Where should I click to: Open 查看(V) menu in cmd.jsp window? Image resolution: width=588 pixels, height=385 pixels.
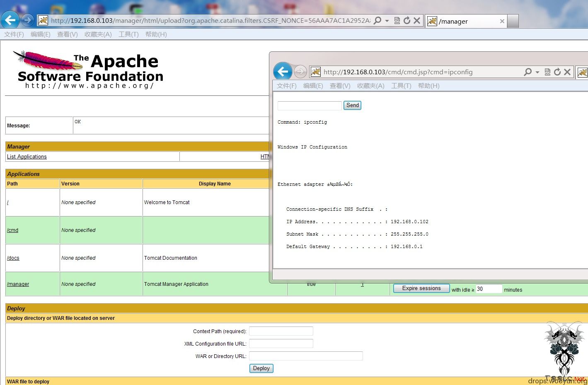coord(340,86)
